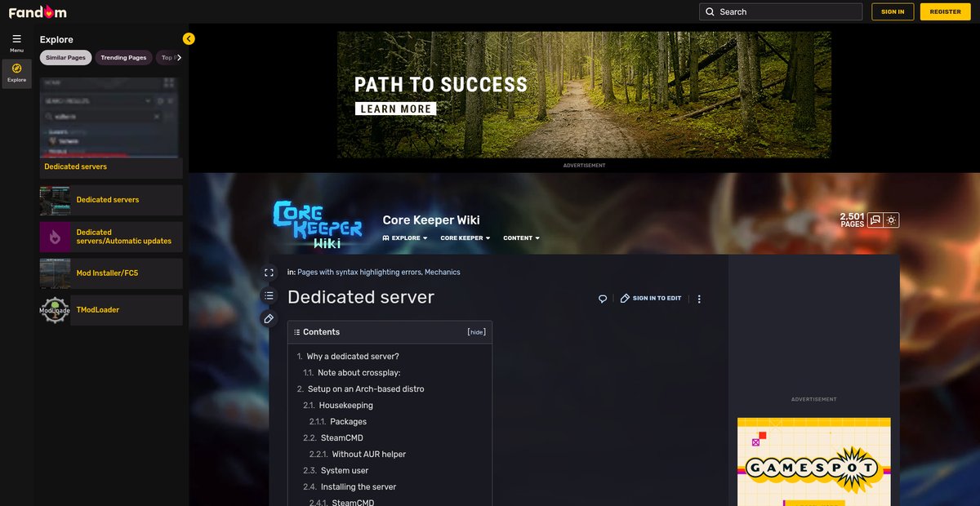The width and height of the screenshot is (980, 506).
Task: Open Pages with syntax highlighting errors category
Action: (x=359, y=272)
